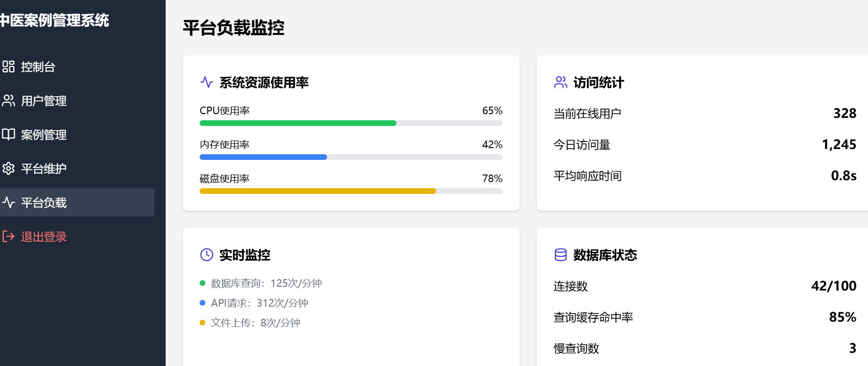Click the database icon beside 数据库状态
The width and height of the screenshot is (868, 366).
(x=561, y=255)
